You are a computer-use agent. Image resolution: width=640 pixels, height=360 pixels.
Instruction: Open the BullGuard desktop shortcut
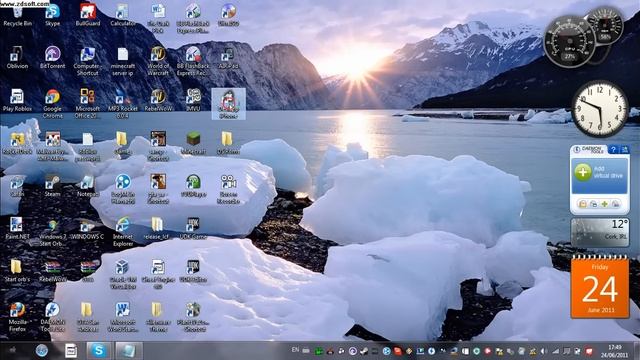88,16
